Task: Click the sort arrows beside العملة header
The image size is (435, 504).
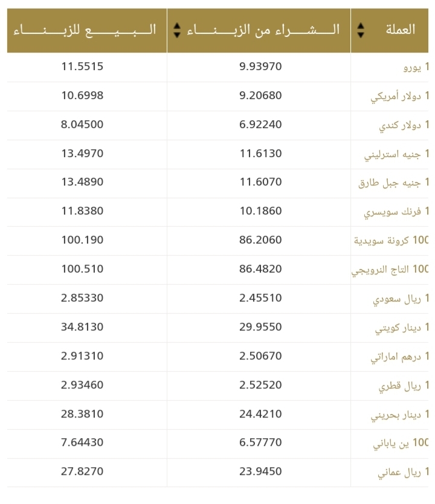Action: click(361, 30)
